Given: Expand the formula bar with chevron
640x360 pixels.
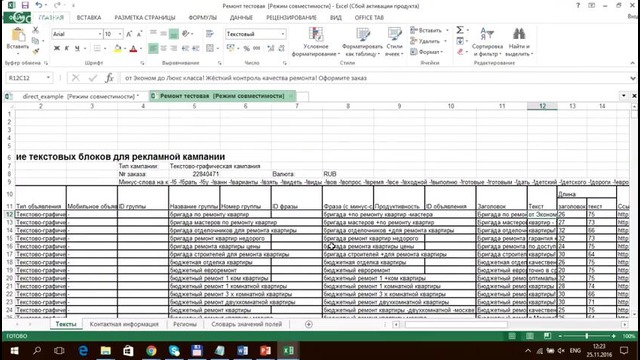Looking at the screenshot, I should point(633,78).
